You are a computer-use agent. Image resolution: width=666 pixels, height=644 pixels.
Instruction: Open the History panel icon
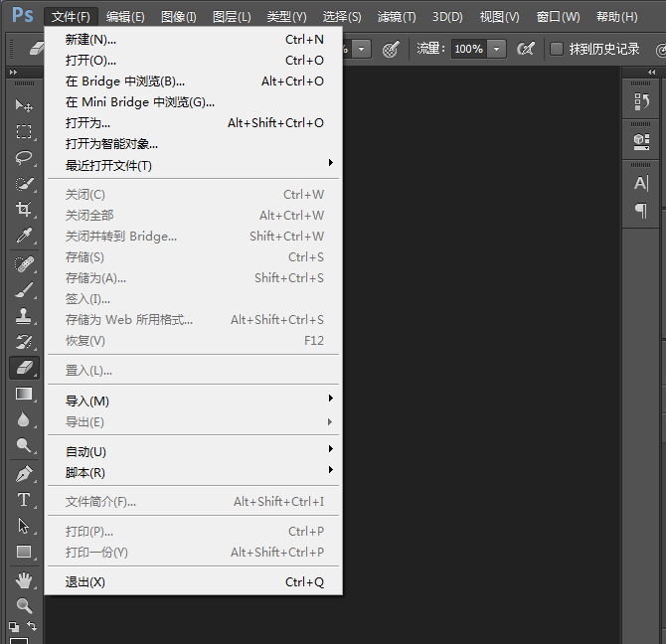(641, 101)
